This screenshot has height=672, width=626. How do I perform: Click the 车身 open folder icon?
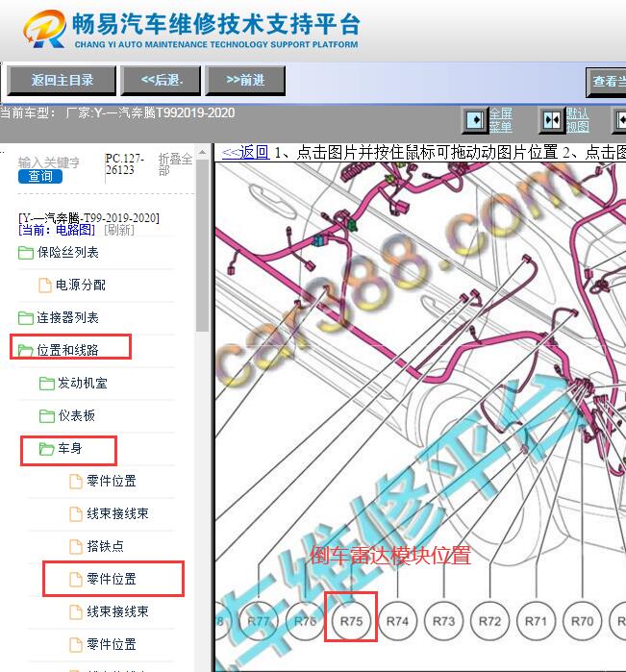47,449
